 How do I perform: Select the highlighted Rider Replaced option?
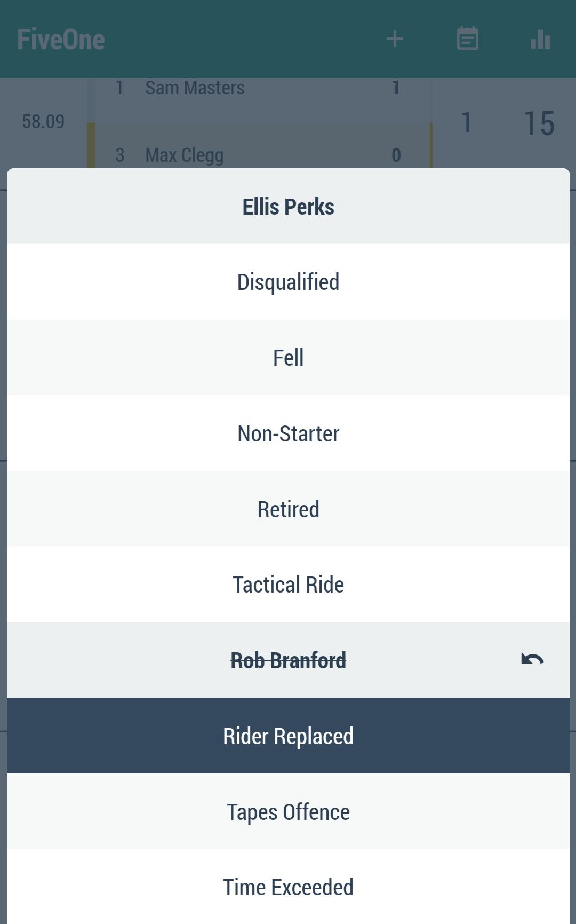click(288, 736)
